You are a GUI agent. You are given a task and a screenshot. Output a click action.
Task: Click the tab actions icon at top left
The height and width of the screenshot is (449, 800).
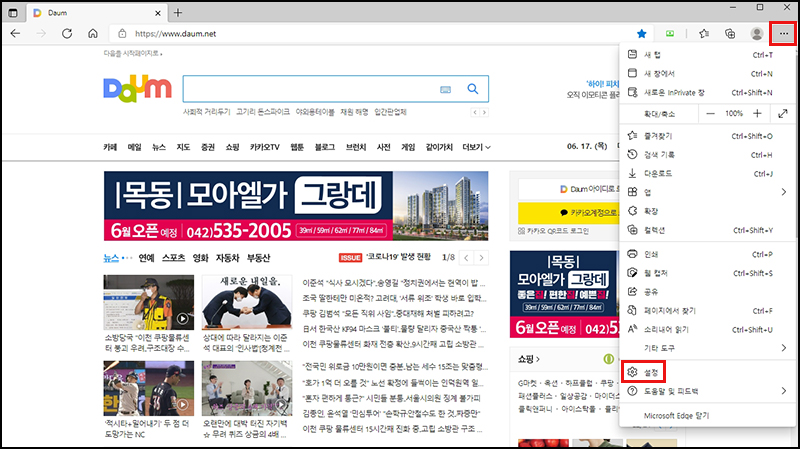[13, 13]
